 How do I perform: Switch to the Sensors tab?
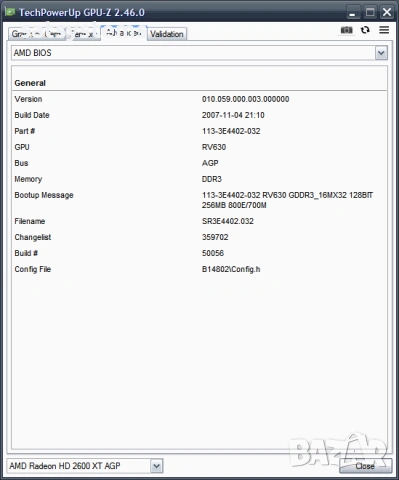click(x=83, y=34)
